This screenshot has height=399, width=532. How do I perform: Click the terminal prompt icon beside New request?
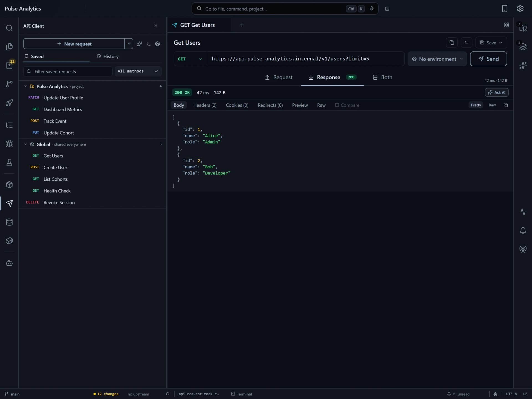click(149, 44)
